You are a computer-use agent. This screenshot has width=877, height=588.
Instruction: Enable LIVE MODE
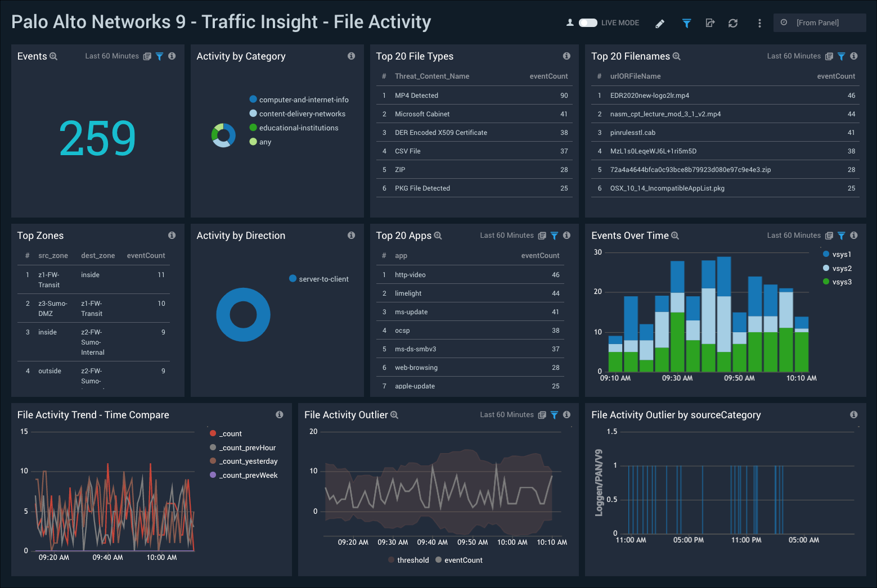tap(588, 22)
